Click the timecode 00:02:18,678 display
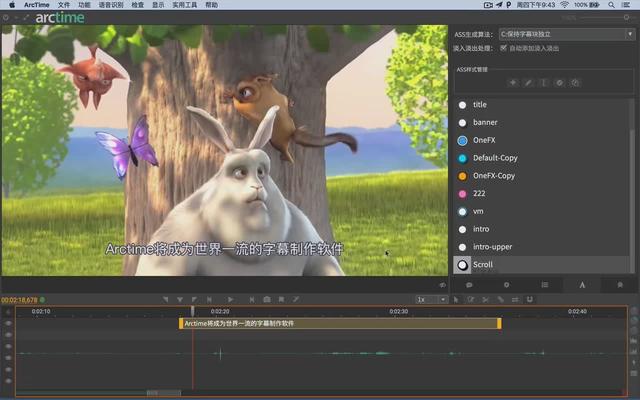Image resolution: width=640 pixels, height=400 pixels. tap(19, 300)
